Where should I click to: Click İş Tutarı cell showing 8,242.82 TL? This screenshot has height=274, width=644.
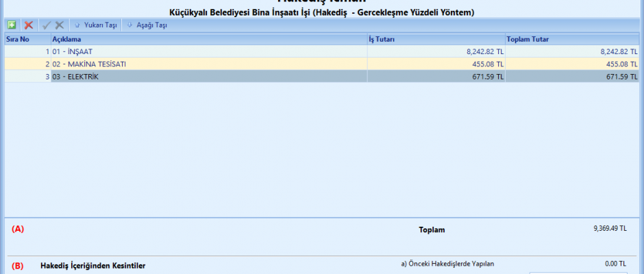click(x=481, y=51)
